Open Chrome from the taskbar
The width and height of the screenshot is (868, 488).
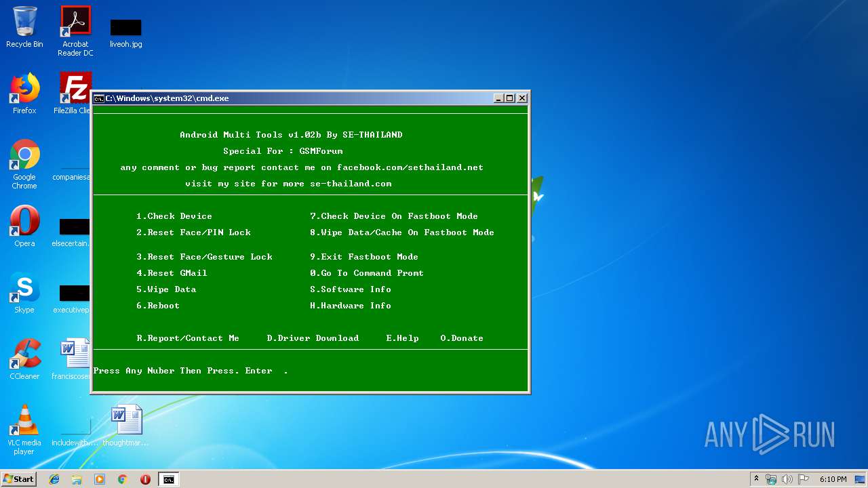(122, 479)
